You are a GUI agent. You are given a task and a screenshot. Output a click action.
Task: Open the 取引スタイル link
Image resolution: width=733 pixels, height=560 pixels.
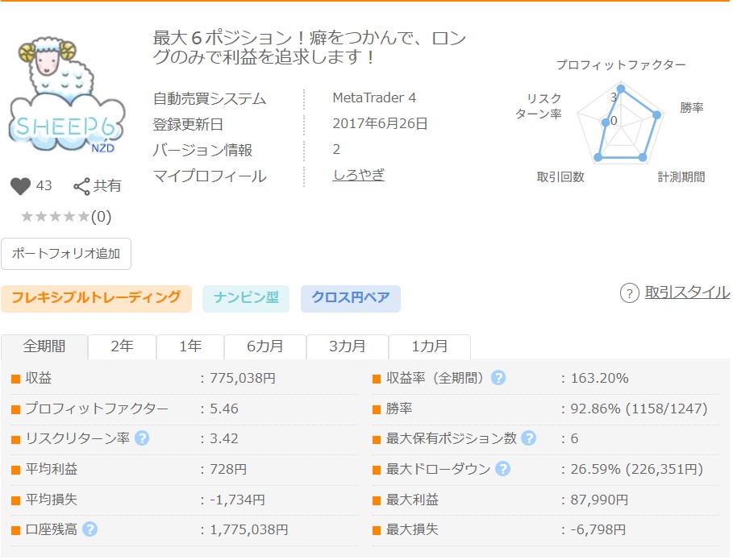[687, 292]
